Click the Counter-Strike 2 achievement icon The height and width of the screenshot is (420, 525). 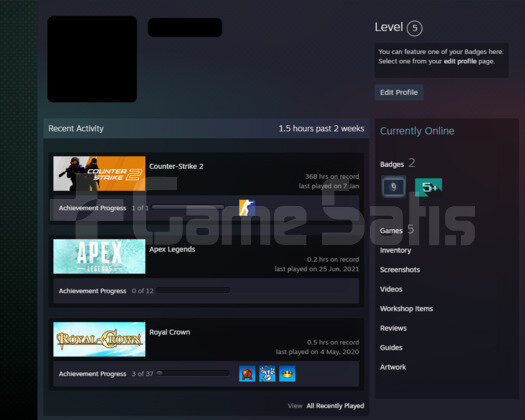(x=247, y=208)
